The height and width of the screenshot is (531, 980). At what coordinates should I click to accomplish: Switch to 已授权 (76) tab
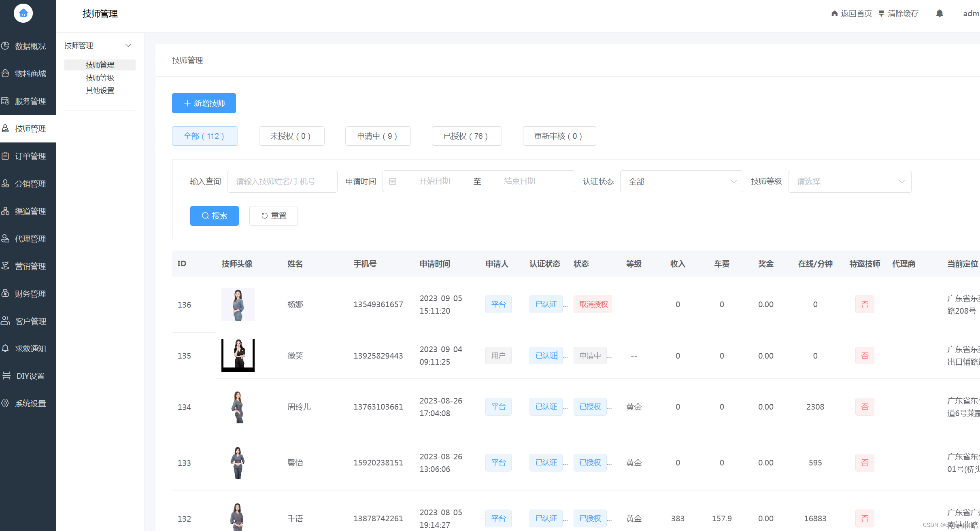click(466, 136)
